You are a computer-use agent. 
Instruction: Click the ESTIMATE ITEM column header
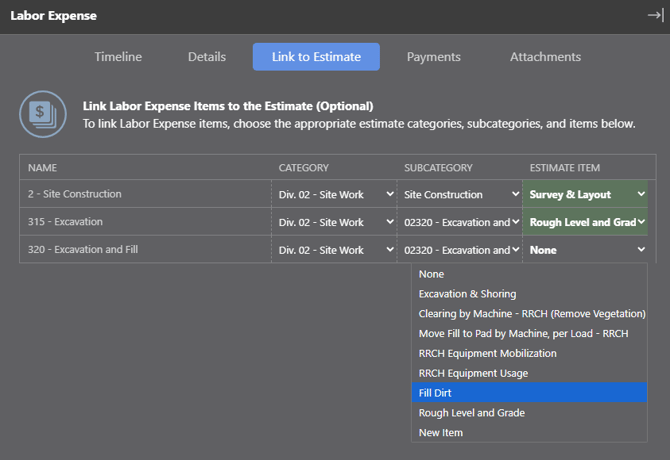(565, 168)
